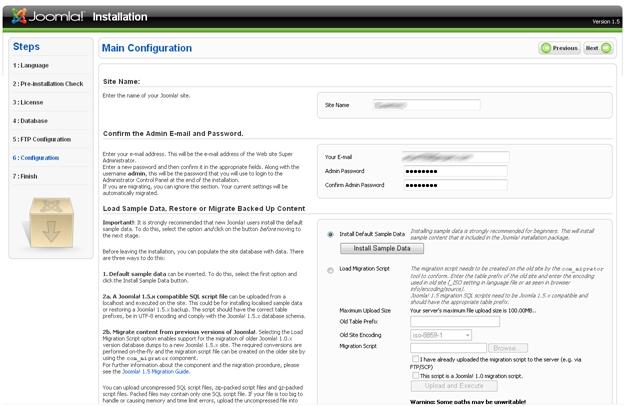This screenshot has height=407, width=628.
Task: Click the 'Maximum Upload Size' label
Action: [x=365, y=310]
